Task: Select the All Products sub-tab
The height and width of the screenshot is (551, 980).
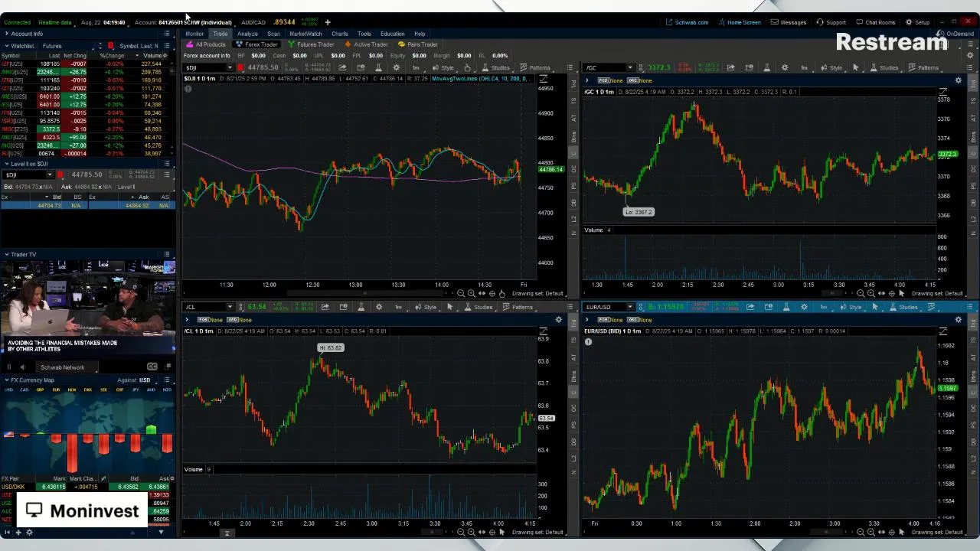Action: click(206, 44)
